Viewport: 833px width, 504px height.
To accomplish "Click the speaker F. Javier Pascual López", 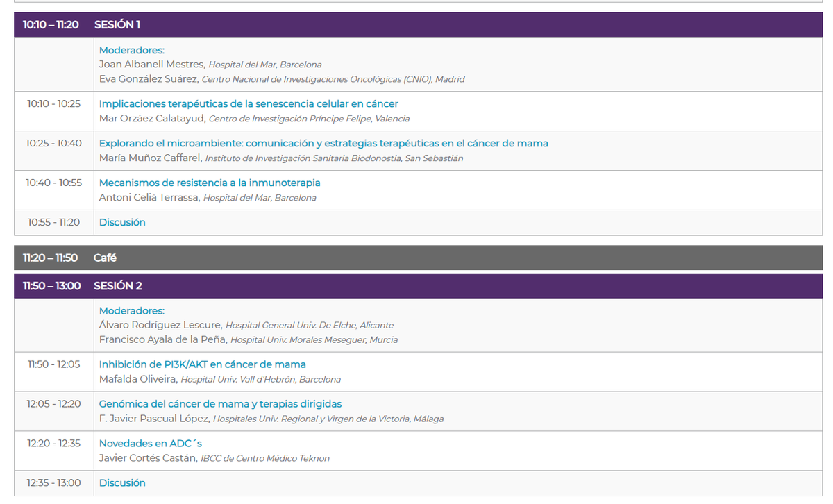I will 154,419.
